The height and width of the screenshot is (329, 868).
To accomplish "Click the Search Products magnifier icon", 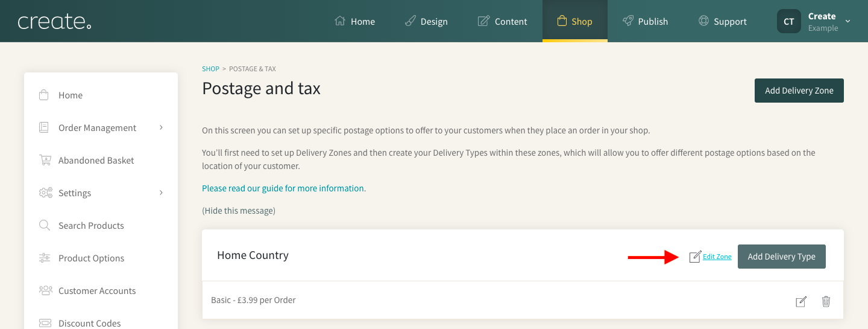I will tap(45, 225).
